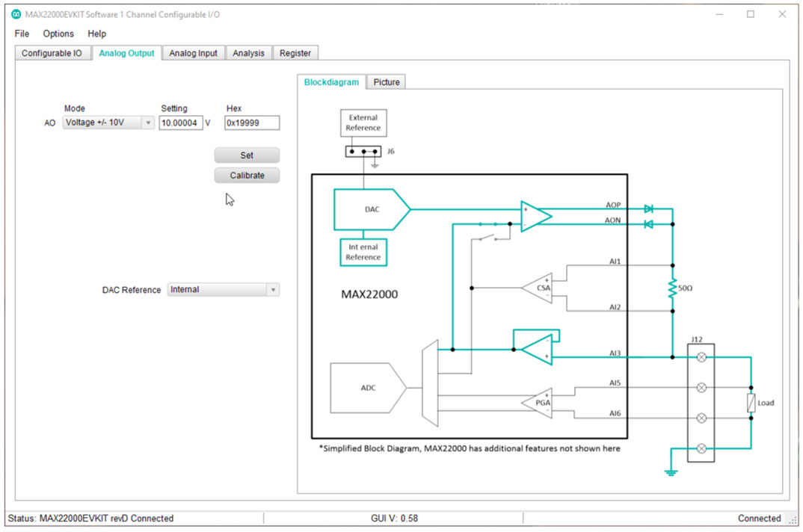Switch to the Analog Input tab
The image size is (803, 532).
(x=193, y=53)
